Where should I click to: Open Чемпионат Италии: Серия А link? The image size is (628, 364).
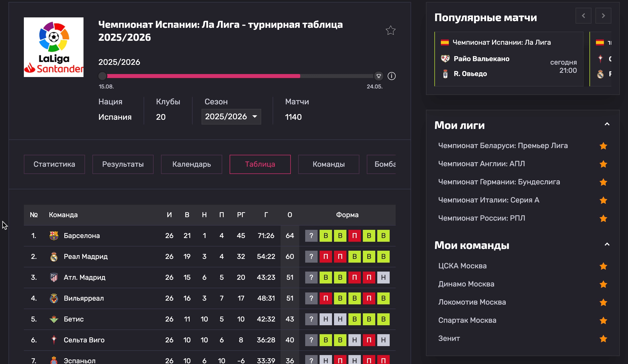[489, 200]
